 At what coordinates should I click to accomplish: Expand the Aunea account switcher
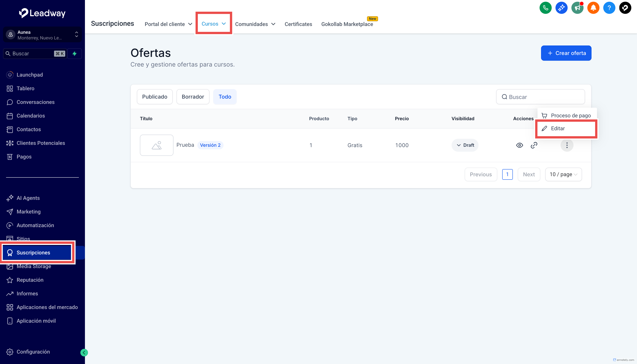pyautogui.click(x=42, y=35)
